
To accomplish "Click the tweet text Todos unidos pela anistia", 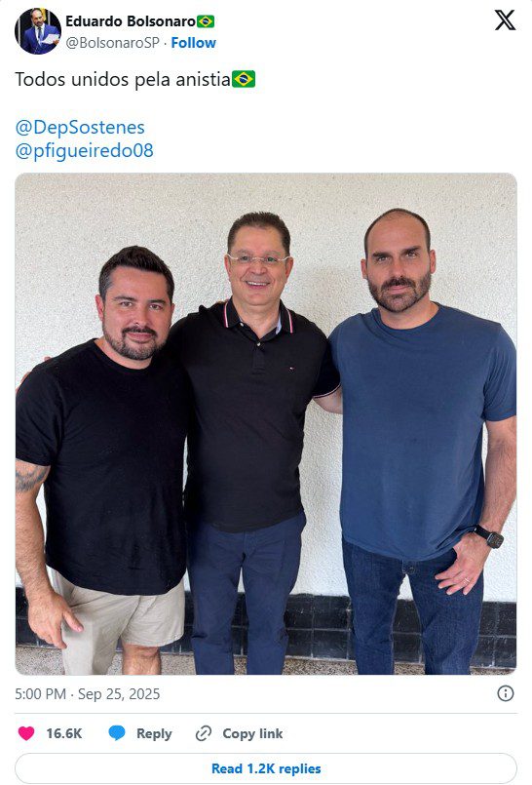I will 123,79.
